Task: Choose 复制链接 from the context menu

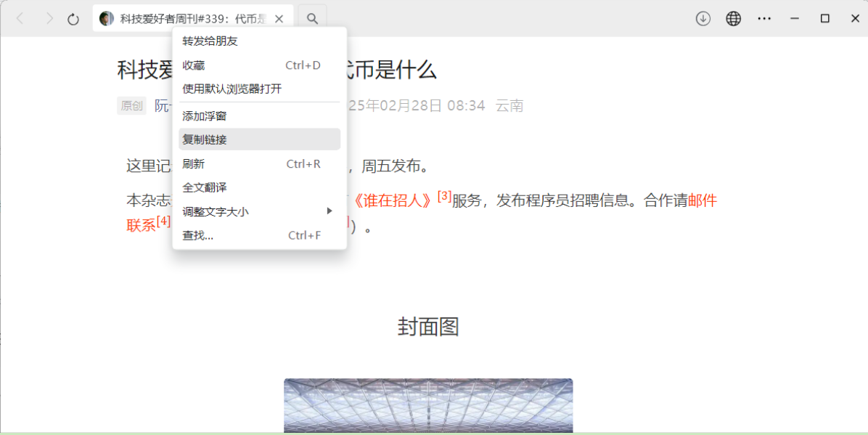Action: coord(205,139)
